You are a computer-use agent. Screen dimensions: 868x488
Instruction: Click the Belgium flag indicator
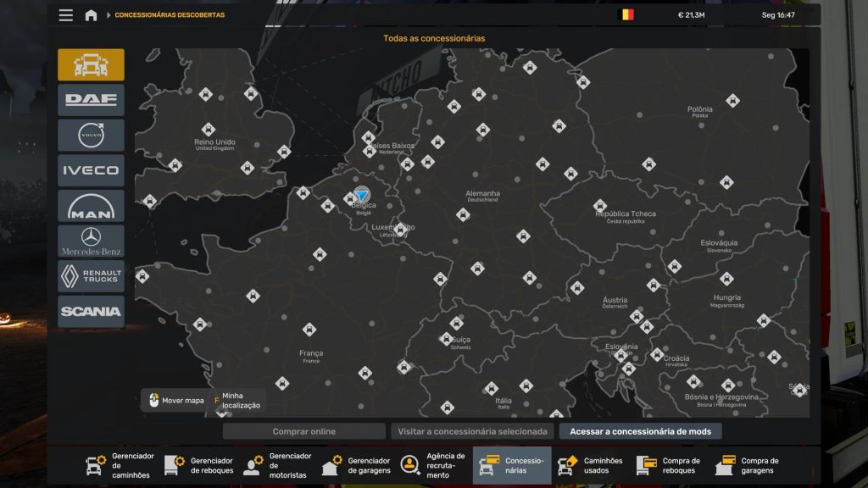[626, 15]
